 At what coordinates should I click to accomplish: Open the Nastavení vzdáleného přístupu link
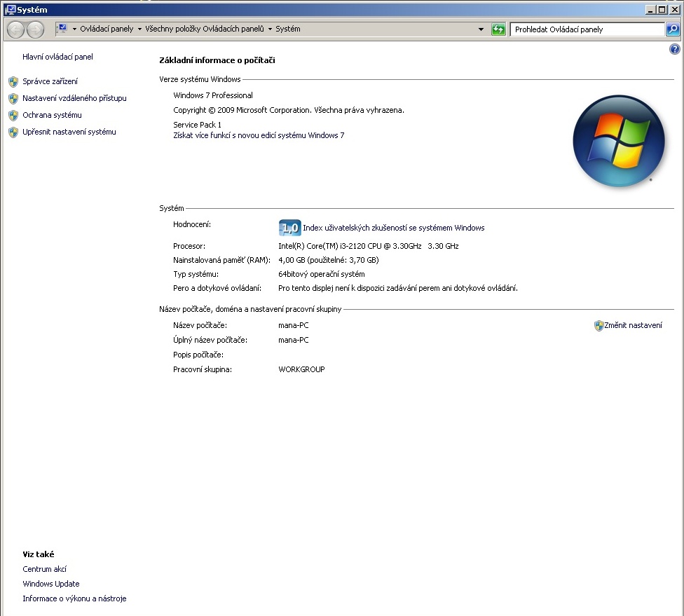pos(74,98)
